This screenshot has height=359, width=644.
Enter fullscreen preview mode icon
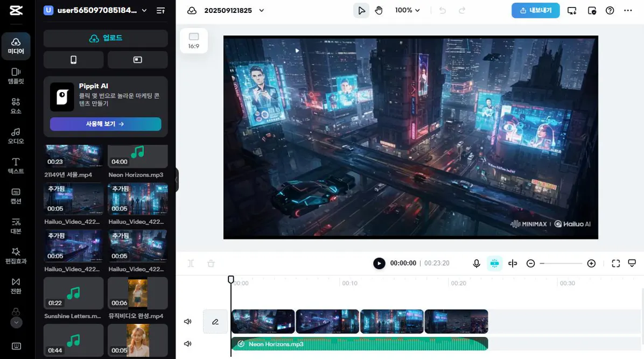(615, 263)
